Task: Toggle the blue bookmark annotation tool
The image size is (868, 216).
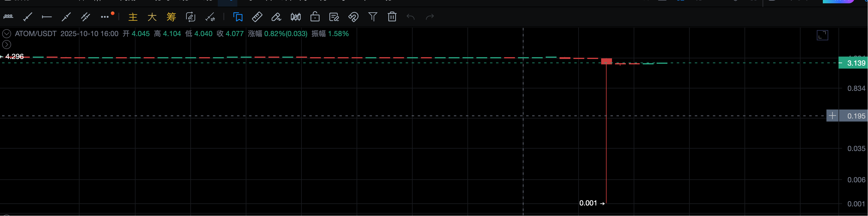Action: [238, 17]
